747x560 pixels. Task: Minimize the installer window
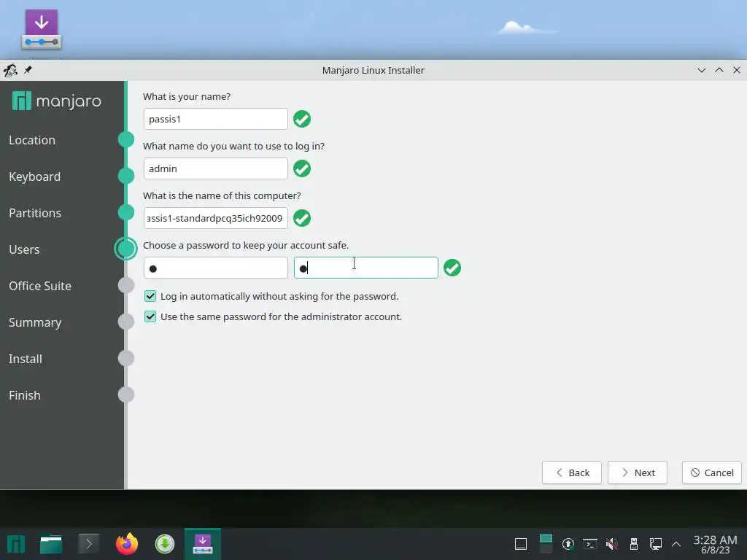[x=702, y=70]
